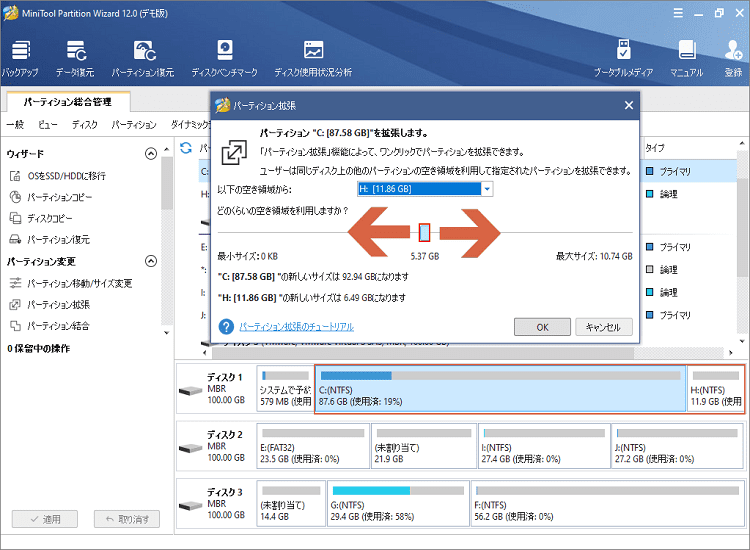Start OSをSSD/HDDに移行 wizard
The width and height of the screenshot is (750, 550).
pos(57,176)
